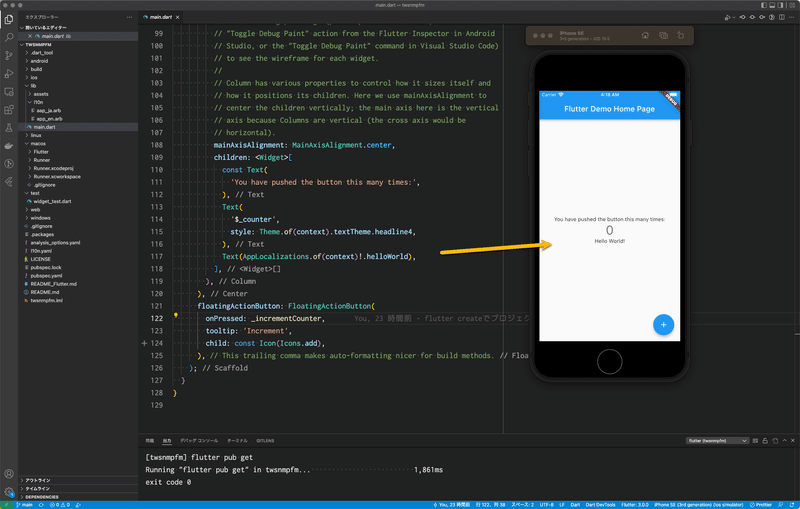The width and height of the screenshot is (800, 509).
Task: Close the bottom panel
Action: click(793, 441)
